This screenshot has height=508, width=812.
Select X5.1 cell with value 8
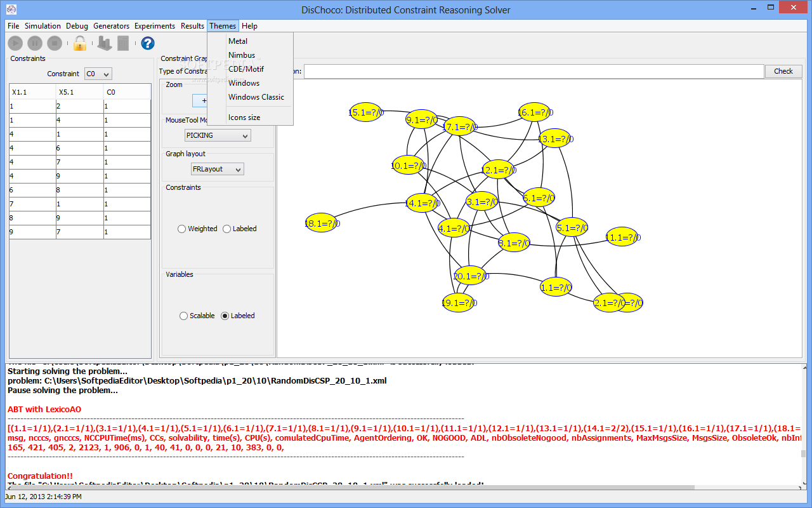[80, 190]
